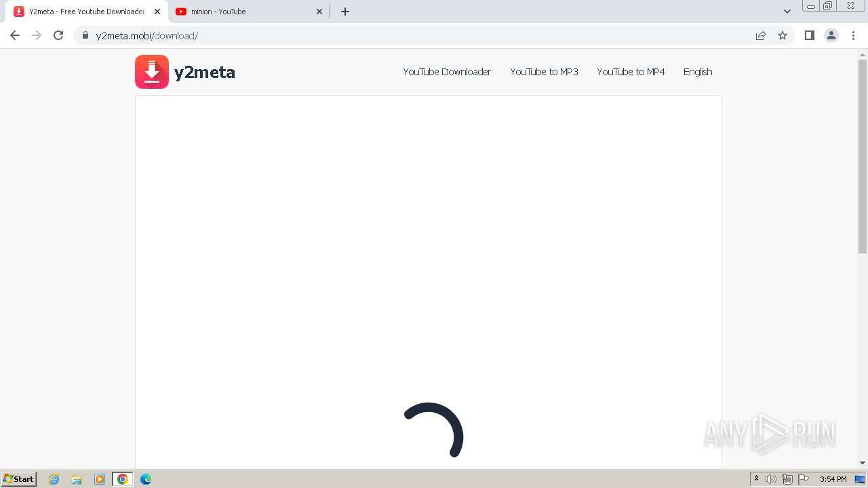Open the media player taskbar icon
Screen dimensions: 868x488
pos(100,479)
